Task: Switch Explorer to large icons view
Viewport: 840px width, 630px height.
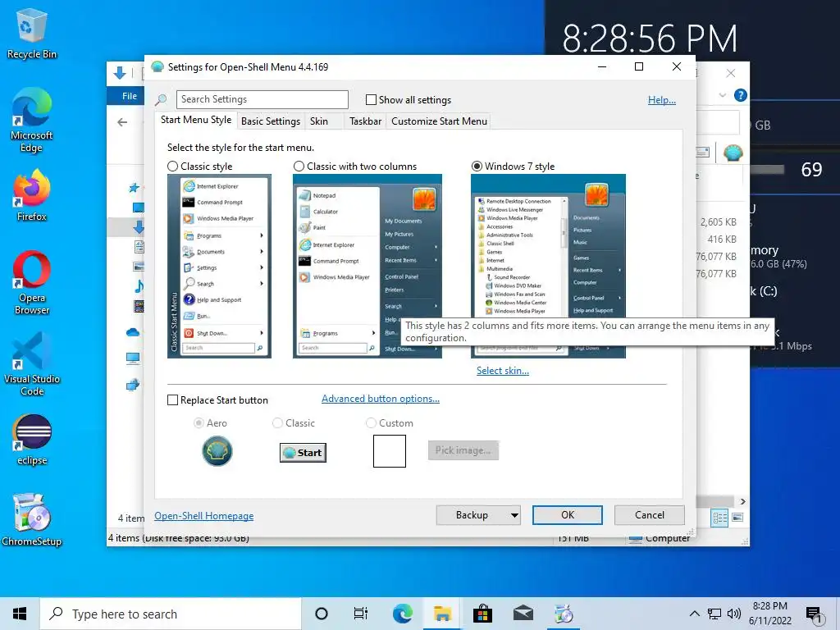Action: click(x=737, y=518)
